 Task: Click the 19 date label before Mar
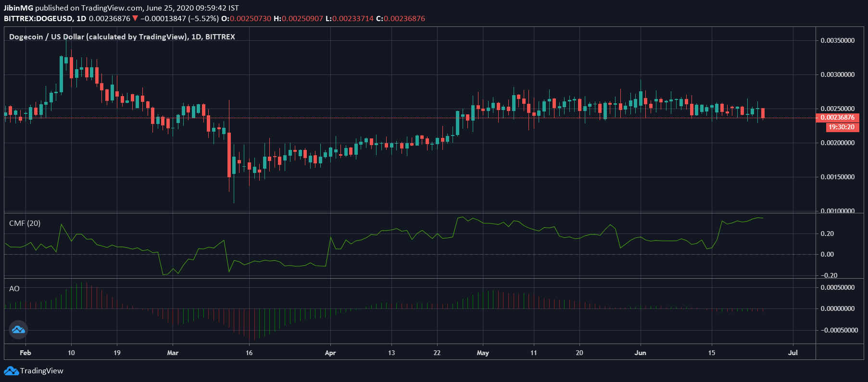coord(117,353)
